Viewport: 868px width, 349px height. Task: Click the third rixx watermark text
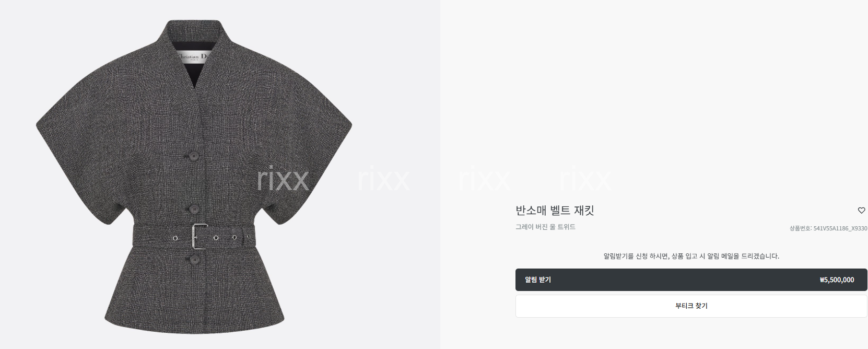[484, 179]
